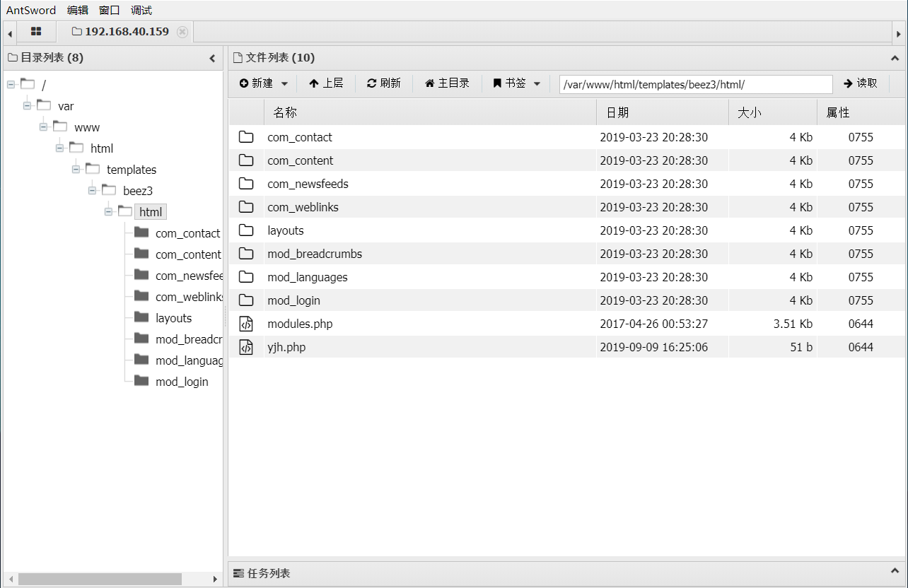This screenshot has width=908, height=588.
Task: Select mod_login row in file list
Action: [567, 300]
